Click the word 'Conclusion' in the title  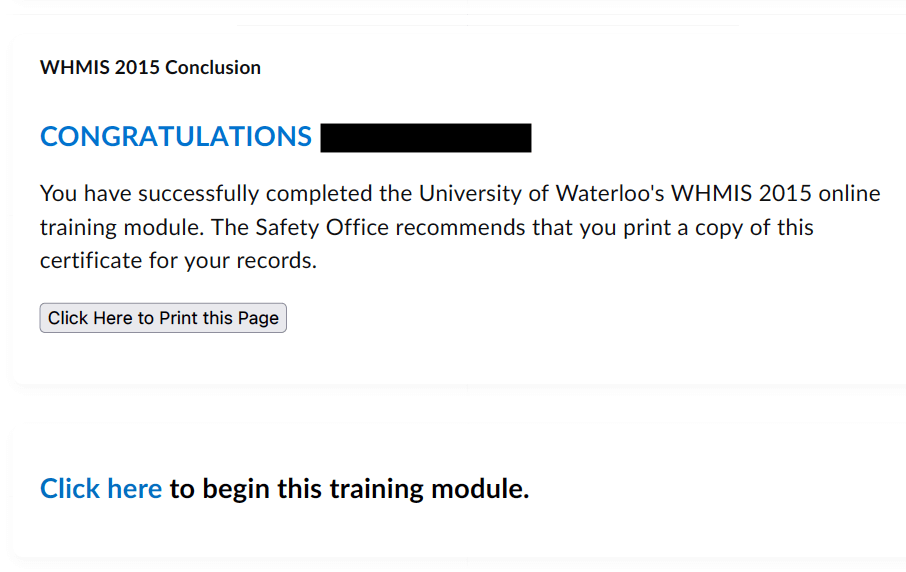[213, 68]
